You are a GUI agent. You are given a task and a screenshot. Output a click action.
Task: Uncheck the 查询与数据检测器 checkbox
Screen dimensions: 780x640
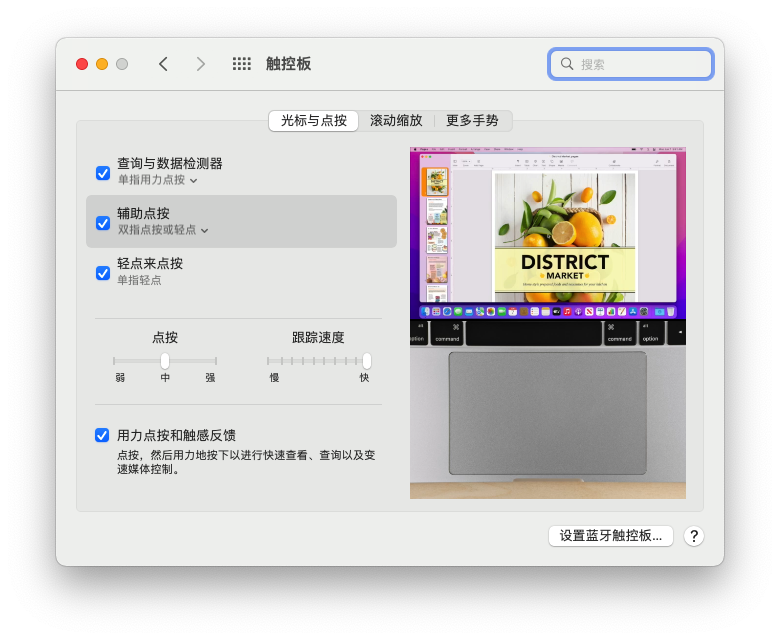(x=103, y=173)
